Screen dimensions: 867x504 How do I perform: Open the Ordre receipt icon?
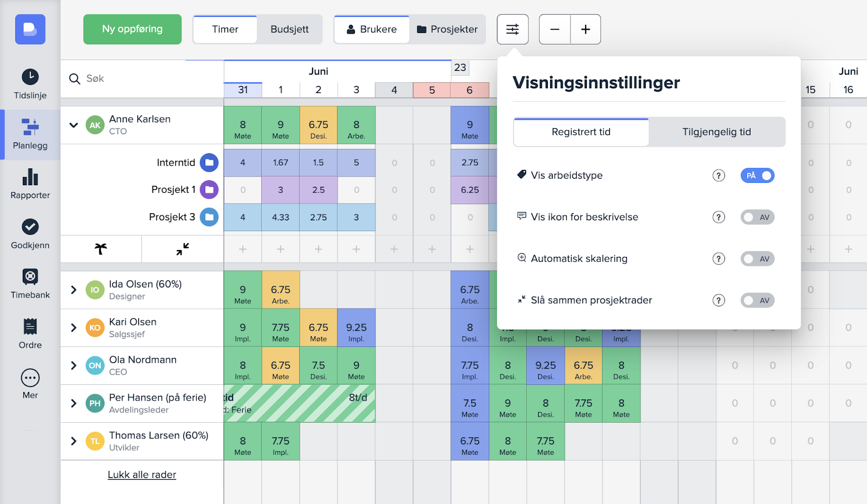tap(30, 326)
